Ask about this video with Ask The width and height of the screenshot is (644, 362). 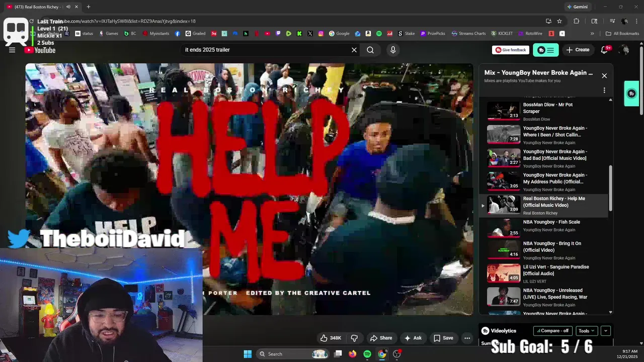pos(413,338)
